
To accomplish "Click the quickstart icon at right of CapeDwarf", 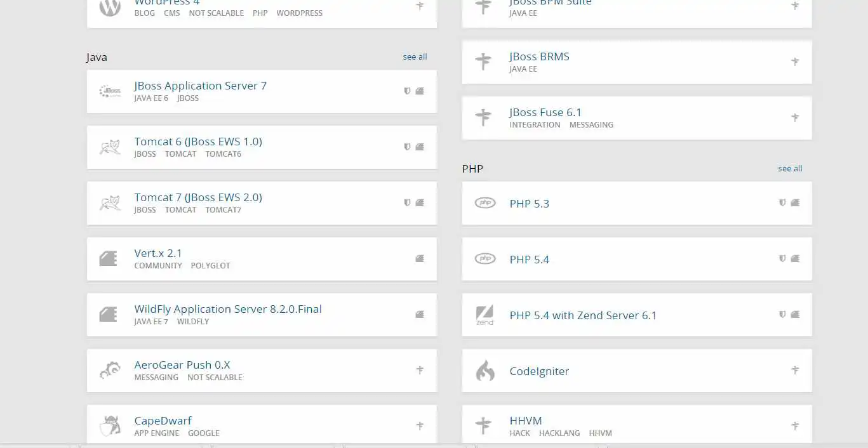I will click(420, 426).
